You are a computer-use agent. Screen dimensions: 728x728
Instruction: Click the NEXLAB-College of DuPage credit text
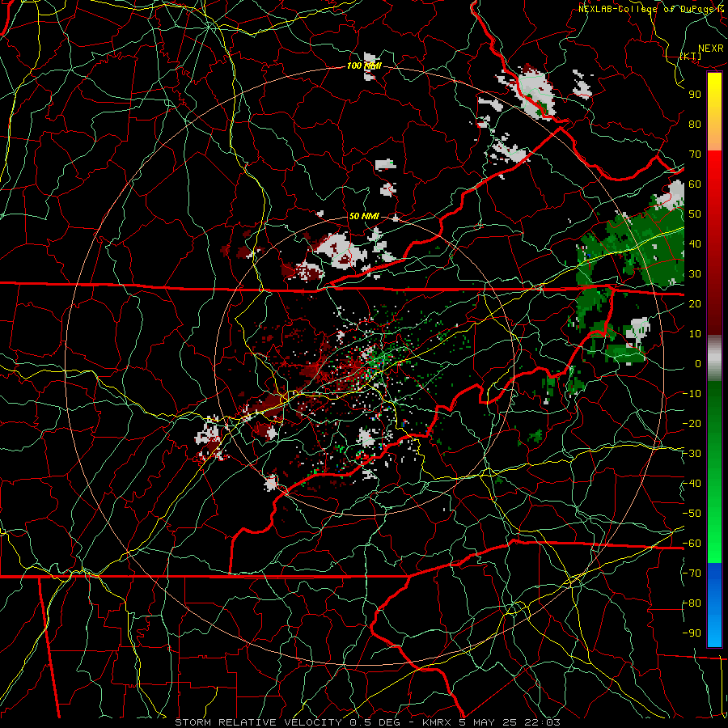point(650,8)
